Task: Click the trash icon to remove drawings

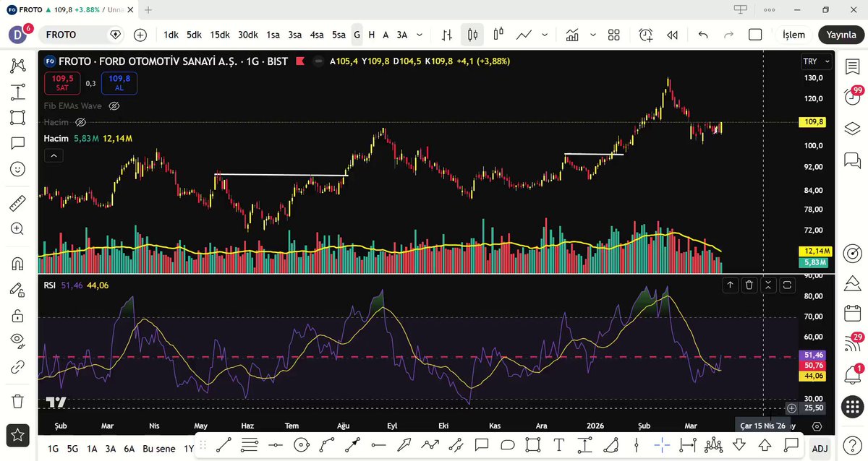Action: click(x=17, y=400)
